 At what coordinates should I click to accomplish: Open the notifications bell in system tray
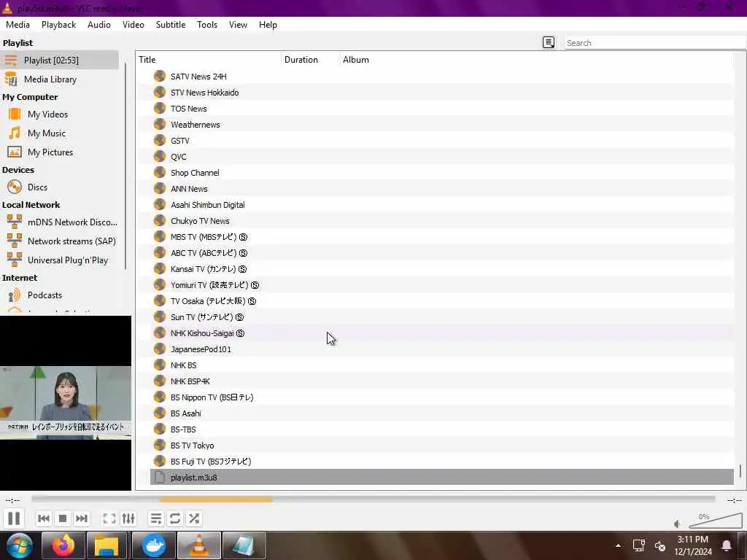[x=727, y=545]
